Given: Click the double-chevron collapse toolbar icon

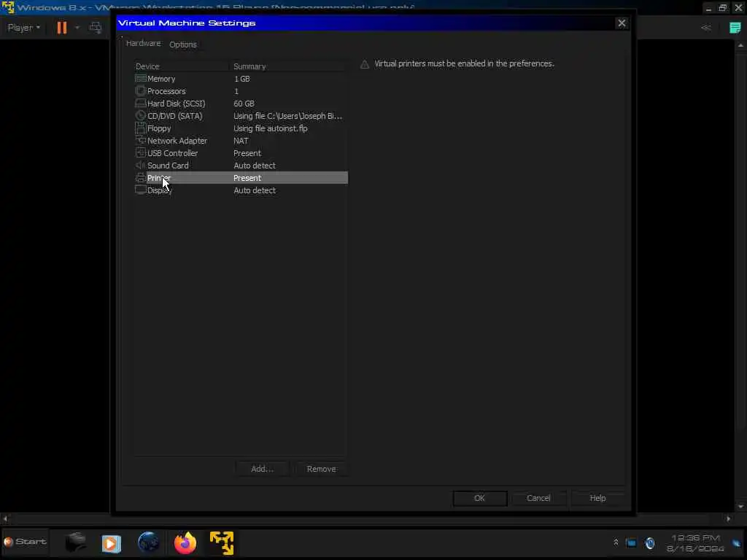Looking at the screenshot, I should (706, 28).
